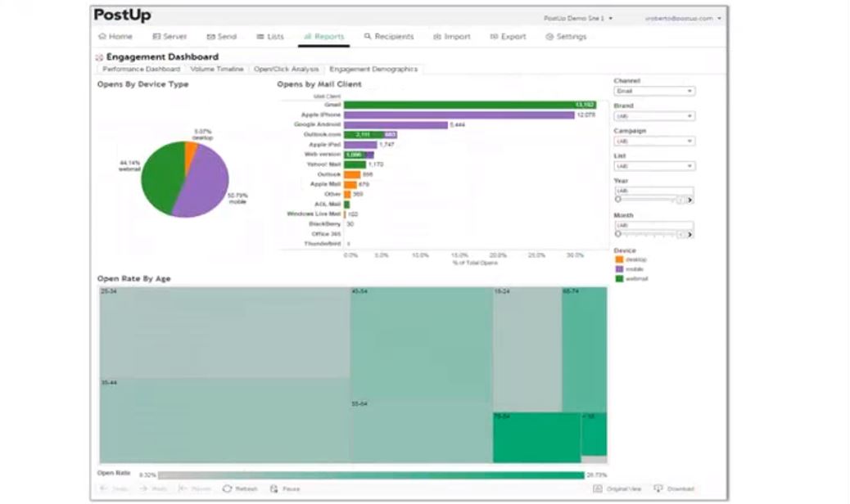Click the Year slider's next arrow
This screenshot has width=850, height=504.
click(689, 200)
